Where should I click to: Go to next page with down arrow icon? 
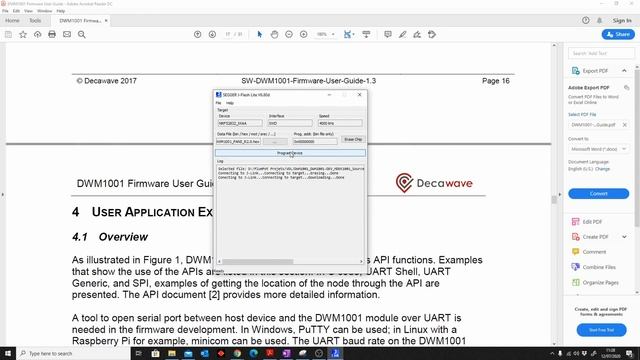coord(212,35)
